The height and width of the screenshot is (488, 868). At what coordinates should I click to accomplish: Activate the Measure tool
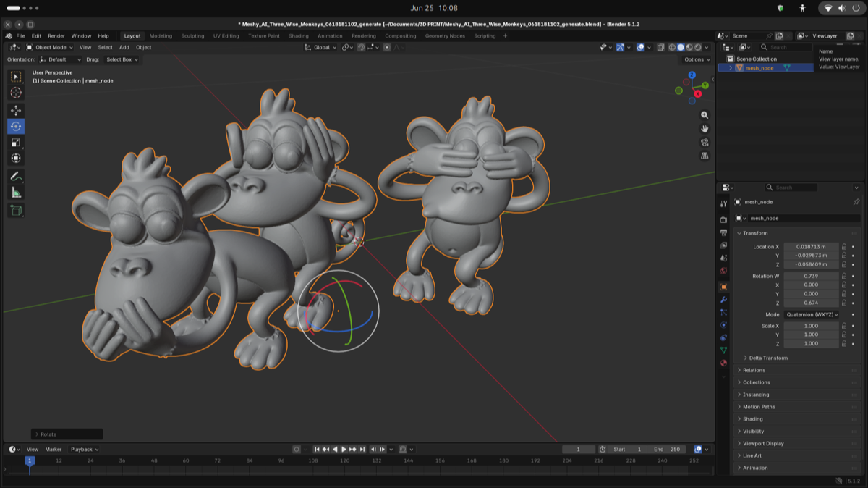point(16,193)
